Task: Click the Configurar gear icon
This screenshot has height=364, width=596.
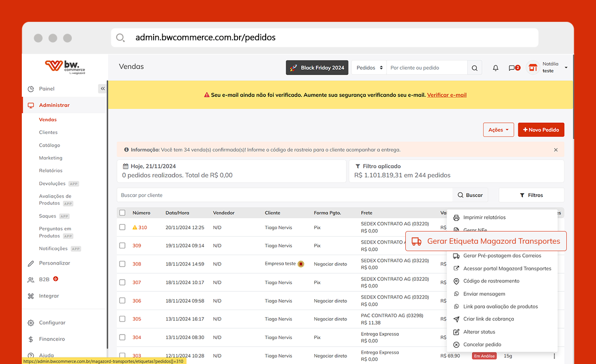Action: pos(31,323)
